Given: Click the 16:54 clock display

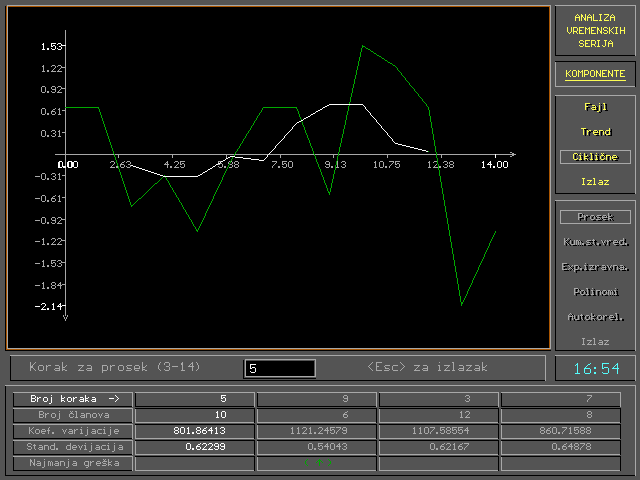Looking at the screenshot, I should [595, 369].
